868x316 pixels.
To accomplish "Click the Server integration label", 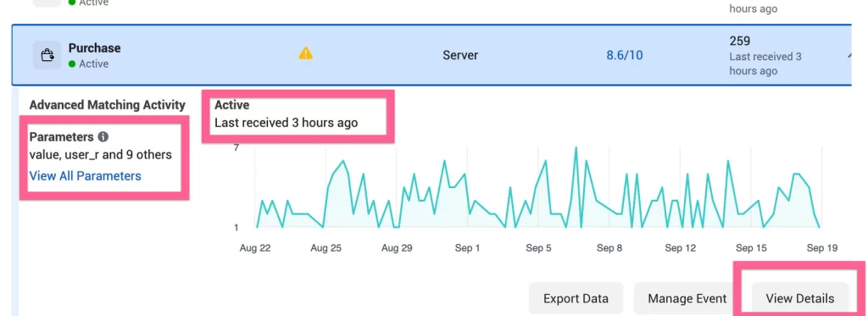I will [x=460, y=55].
